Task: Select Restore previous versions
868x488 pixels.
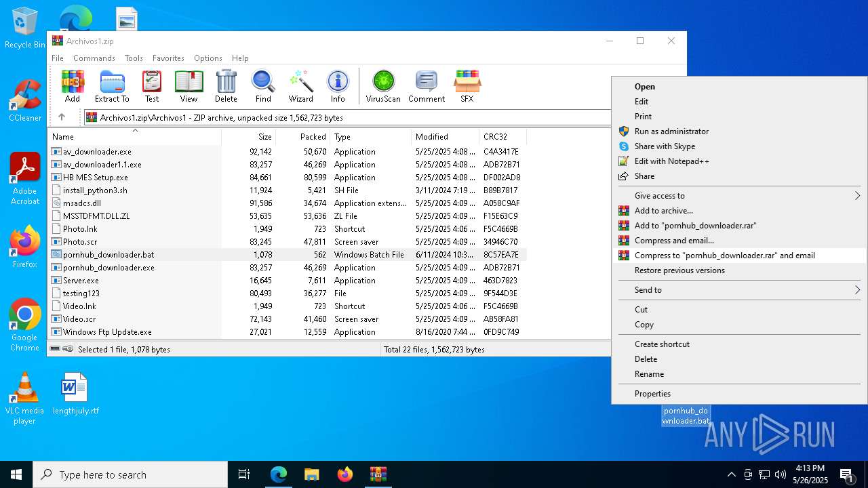Action: pos(739,270)
